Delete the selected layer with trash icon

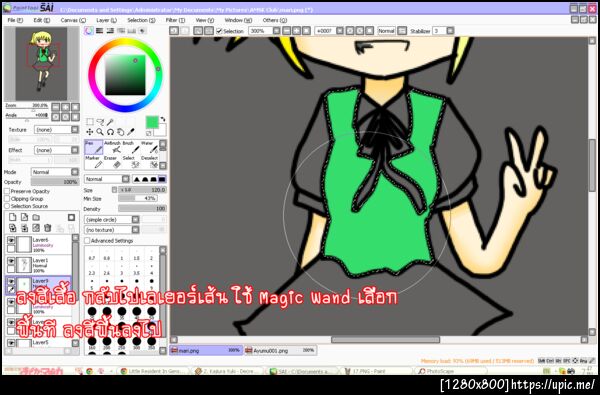click(x=47, y=228)
